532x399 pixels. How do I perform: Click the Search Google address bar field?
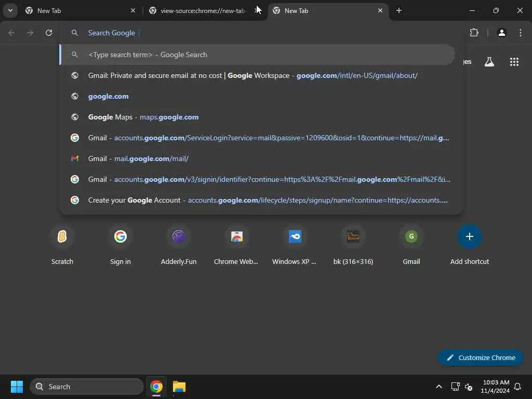(261, 33)
